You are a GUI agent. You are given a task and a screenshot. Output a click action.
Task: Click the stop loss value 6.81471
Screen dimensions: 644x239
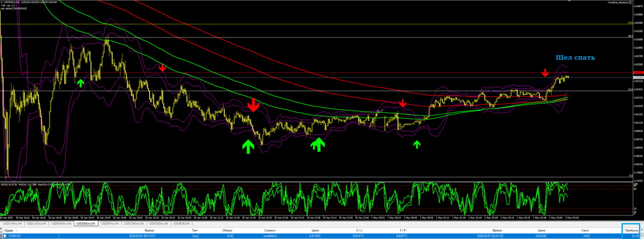[x=358, y=236]
